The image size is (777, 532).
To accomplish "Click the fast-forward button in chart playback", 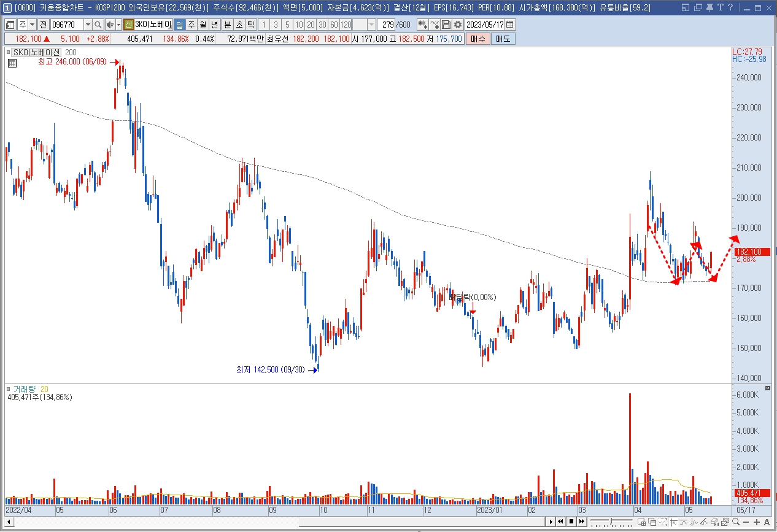I will coord(581,522).
